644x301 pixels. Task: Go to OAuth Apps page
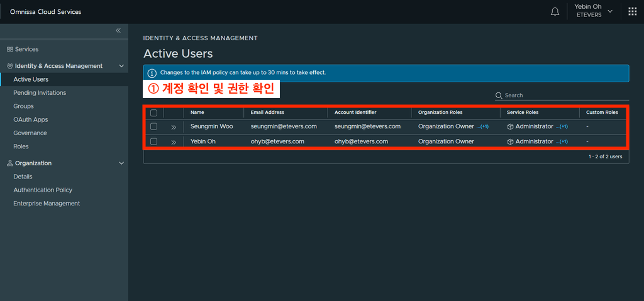tap(31, 119)
